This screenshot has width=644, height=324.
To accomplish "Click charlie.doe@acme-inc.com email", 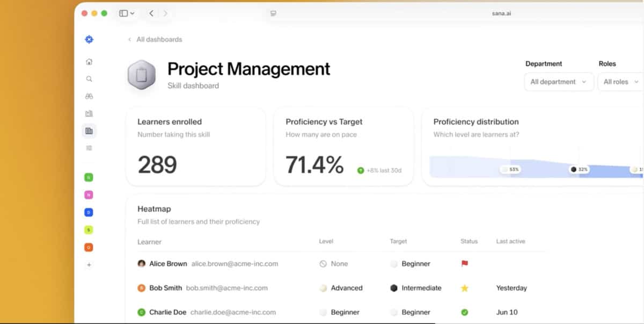I will pos(233,312).
